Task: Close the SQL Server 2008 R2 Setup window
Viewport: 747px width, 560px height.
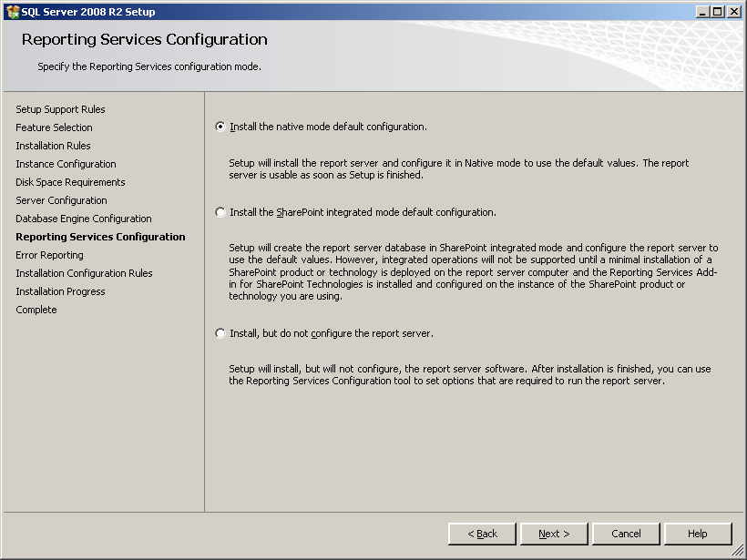Action: 734,12
